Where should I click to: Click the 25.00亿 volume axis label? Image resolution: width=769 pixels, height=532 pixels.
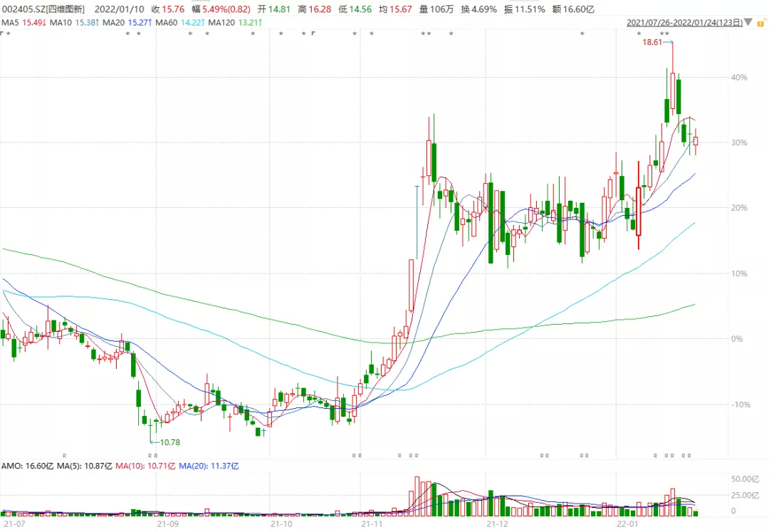click(745, 495)
